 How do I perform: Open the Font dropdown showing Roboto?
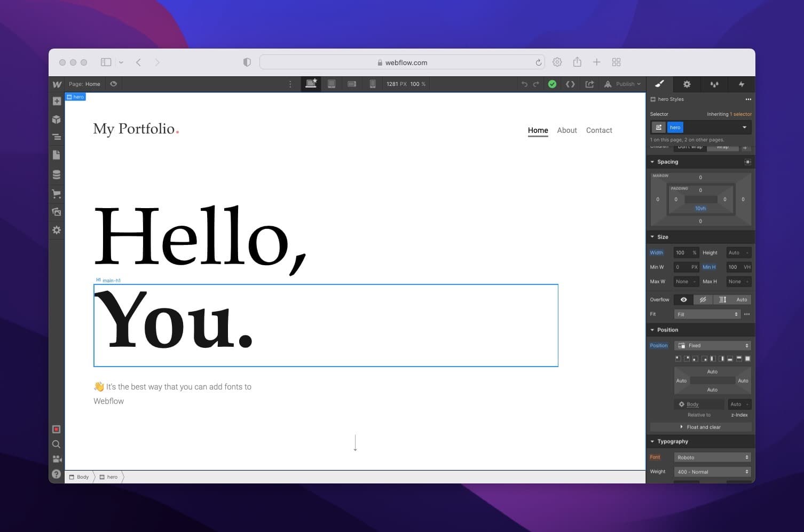point(712,457)
